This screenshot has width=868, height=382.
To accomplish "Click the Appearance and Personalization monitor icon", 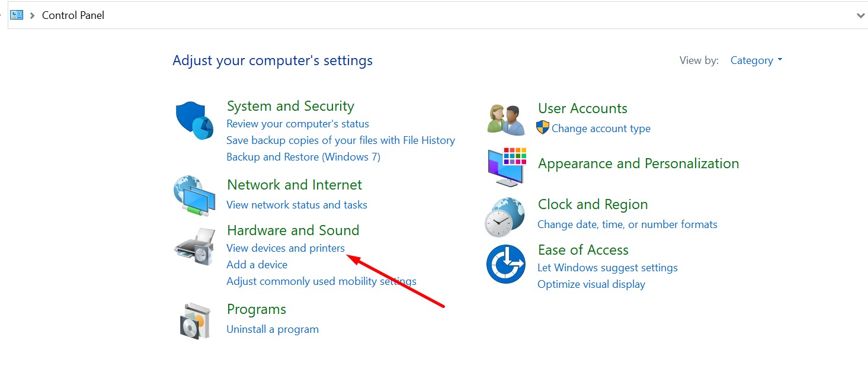I will pyautogui.click(x=506, y=167).
